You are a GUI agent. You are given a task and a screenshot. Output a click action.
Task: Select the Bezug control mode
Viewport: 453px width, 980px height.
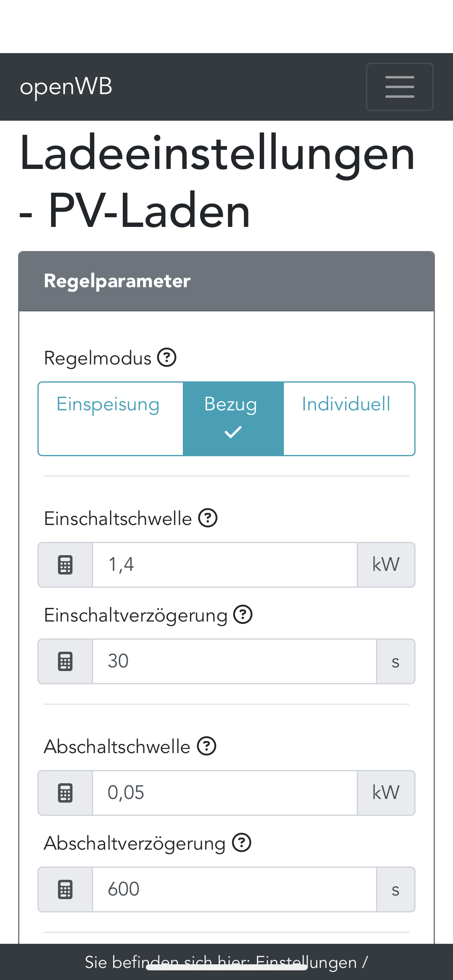[233, 418]
